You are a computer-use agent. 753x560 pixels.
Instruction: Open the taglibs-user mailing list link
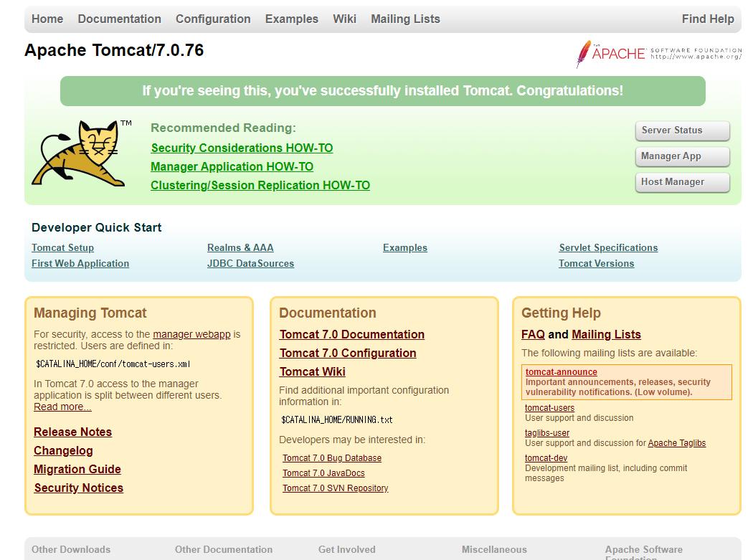[547, 433]
